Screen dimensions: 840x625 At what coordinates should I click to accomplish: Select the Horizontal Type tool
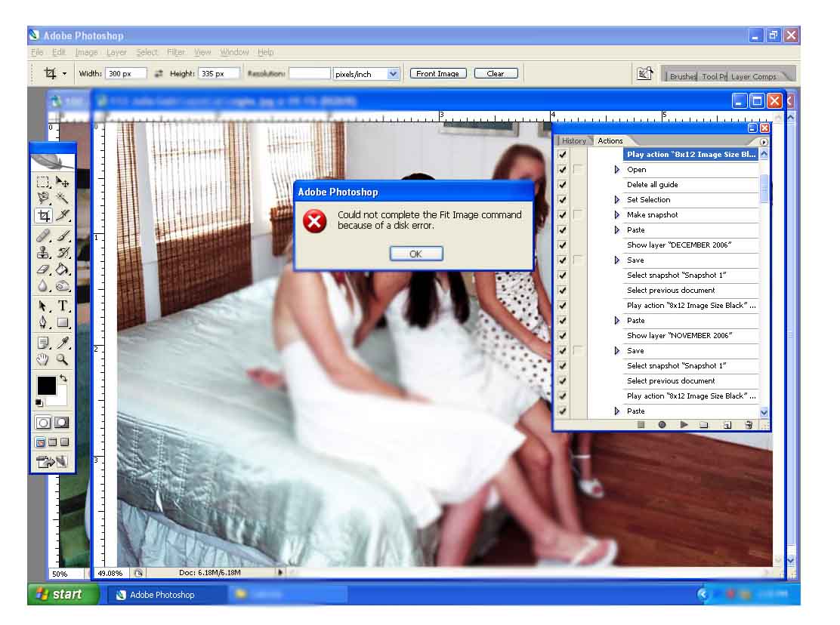61,305
